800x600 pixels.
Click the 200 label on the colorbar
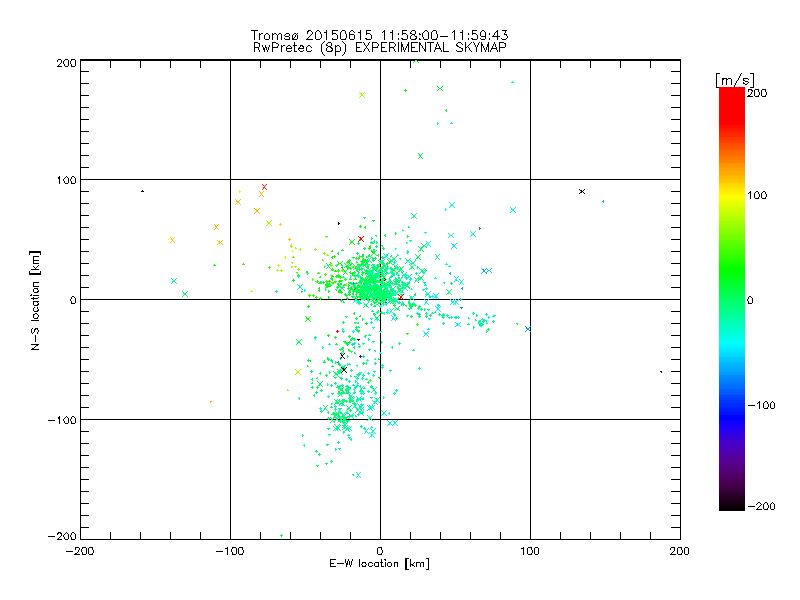coord(757,93)
